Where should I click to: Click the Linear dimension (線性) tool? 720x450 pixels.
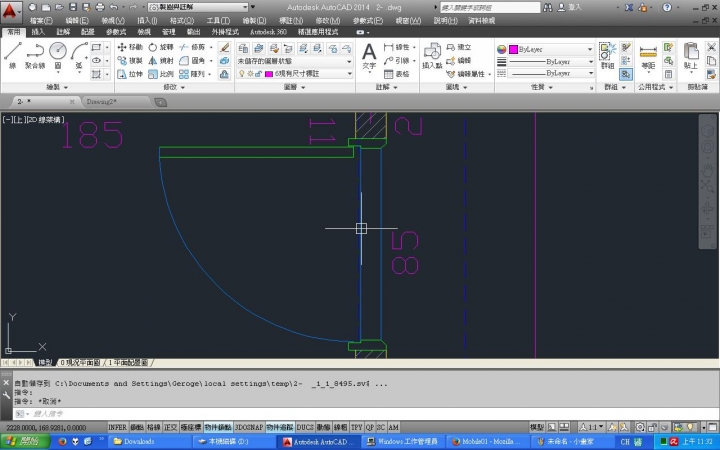pos(397,47)
